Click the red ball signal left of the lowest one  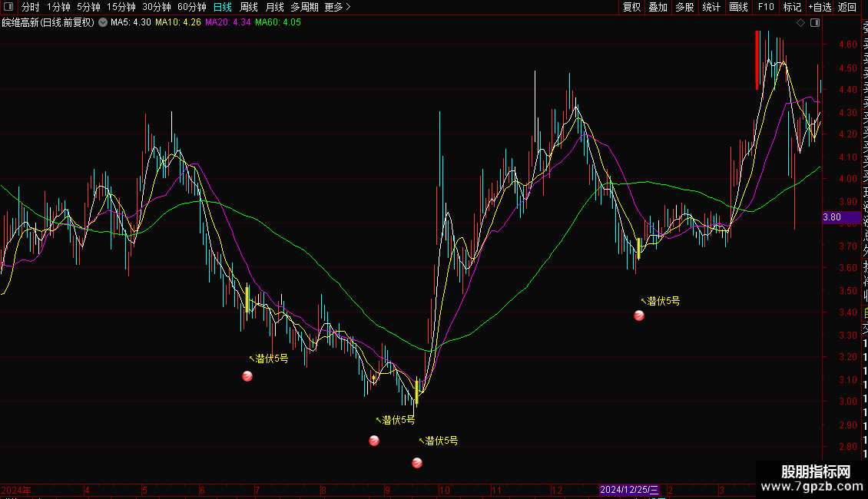point(374,441)
